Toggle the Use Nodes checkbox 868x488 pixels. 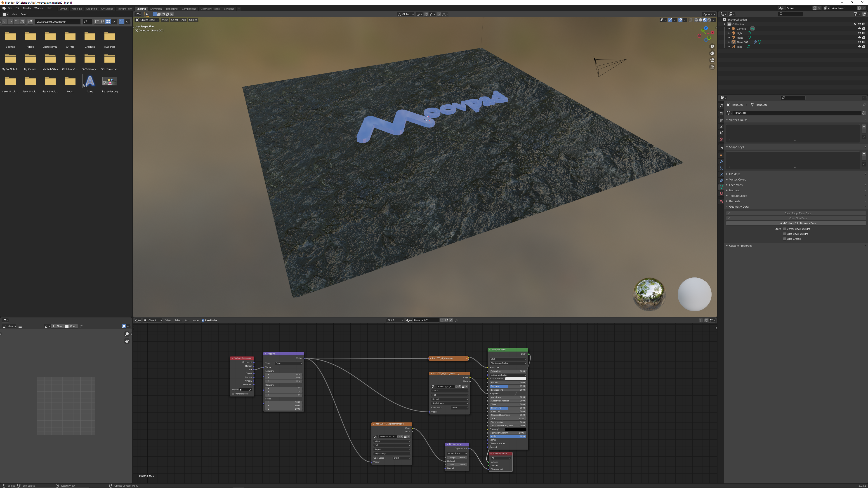coord(203,320)
